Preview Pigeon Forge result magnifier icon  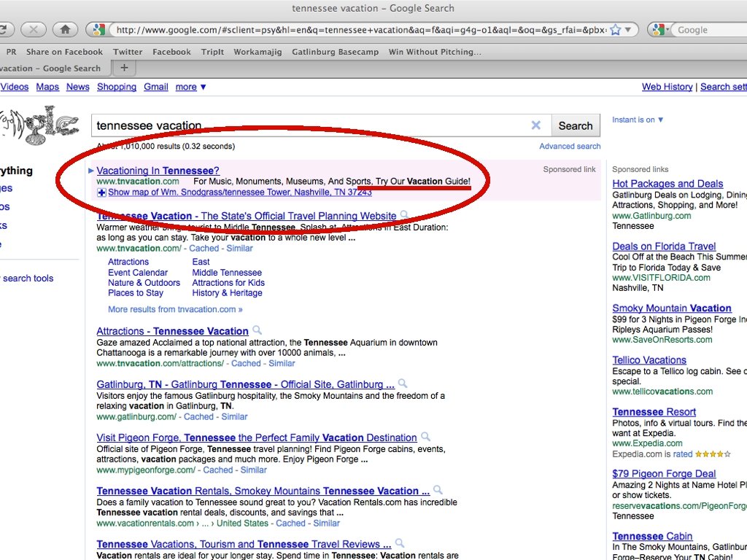pyautogui.click(x=425, y=436)
